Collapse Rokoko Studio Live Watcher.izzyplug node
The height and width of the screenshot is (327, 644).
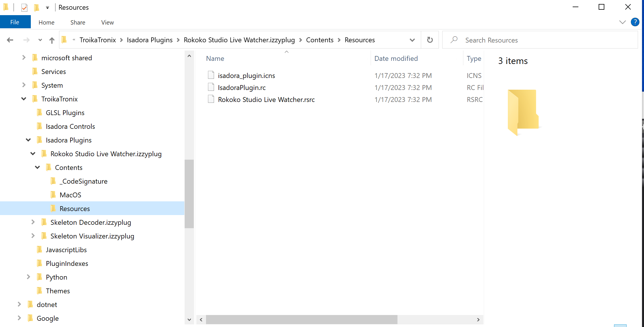(x=33, y=154)
